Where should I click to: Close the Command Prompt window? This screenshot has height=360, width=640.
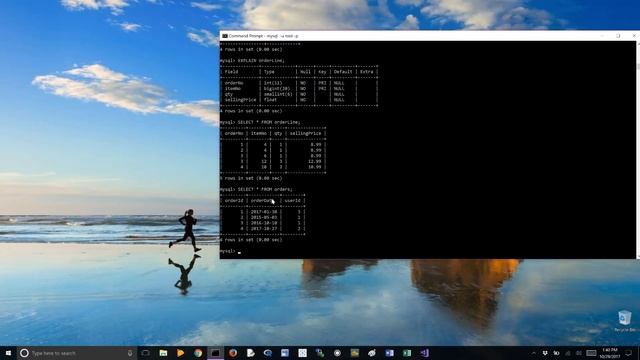click(x=633, y=36)
